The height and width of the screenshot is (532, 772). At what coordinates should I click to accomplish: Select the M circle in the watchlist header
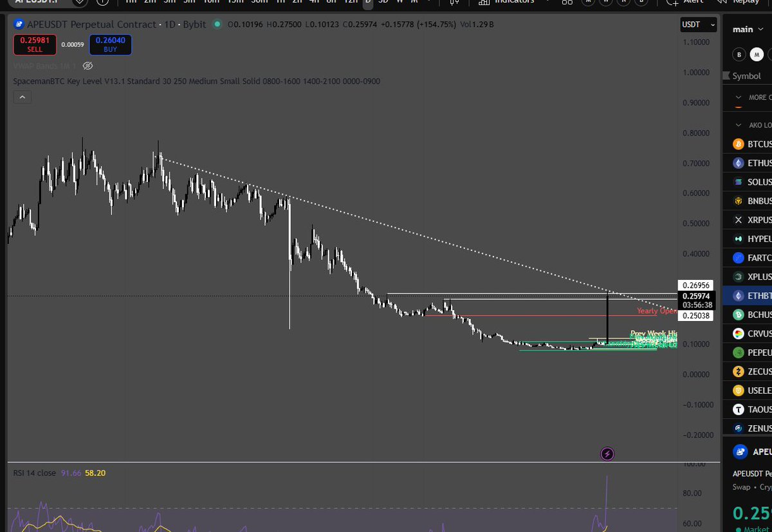click(x=756, y=55)
